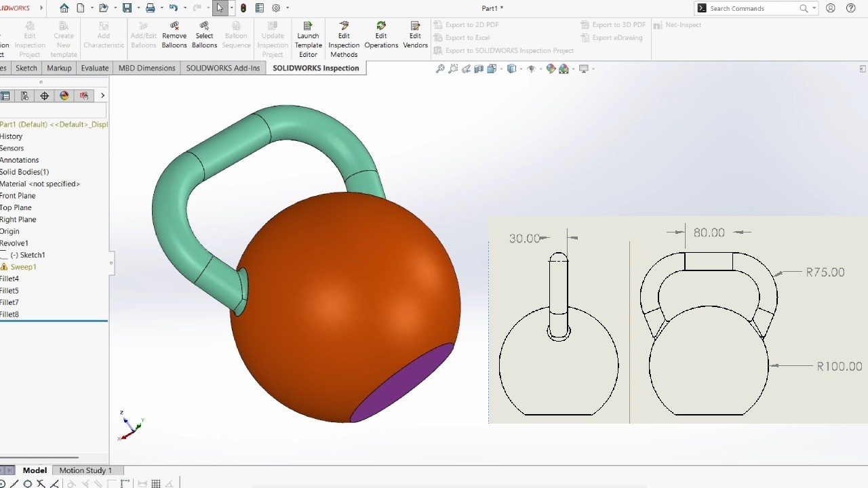Select the Front Plane in the feature tree
This screenshot has width=868, height=488.
click(x=18, y=196)
